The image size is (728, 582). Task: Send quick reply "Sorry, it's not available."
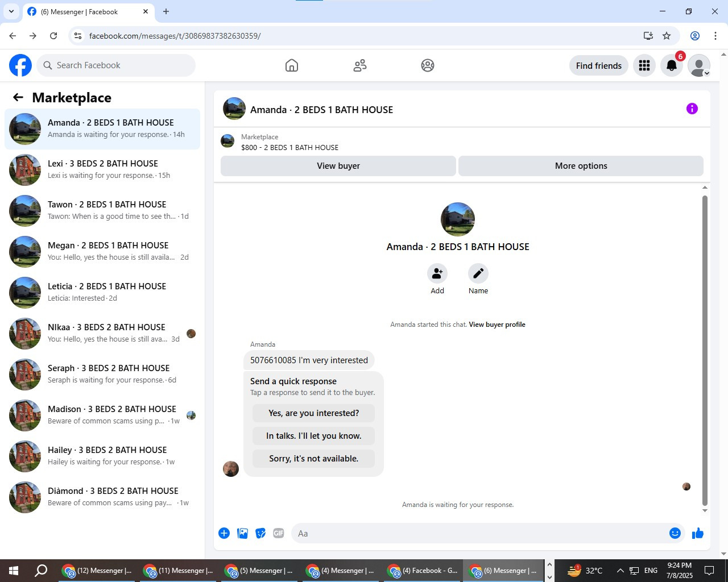313,459
